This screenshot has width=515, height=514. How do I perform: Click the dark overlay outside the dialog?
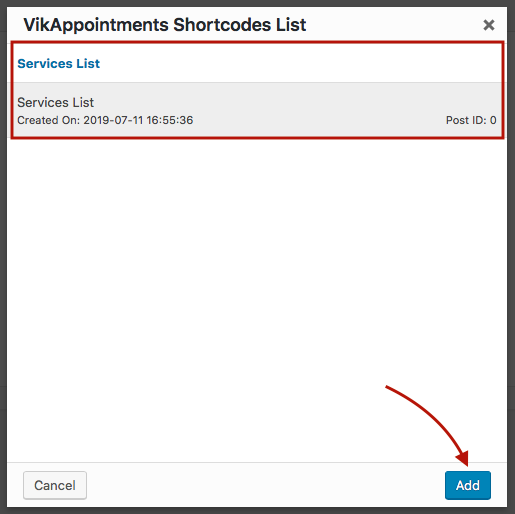pos(3,257)
